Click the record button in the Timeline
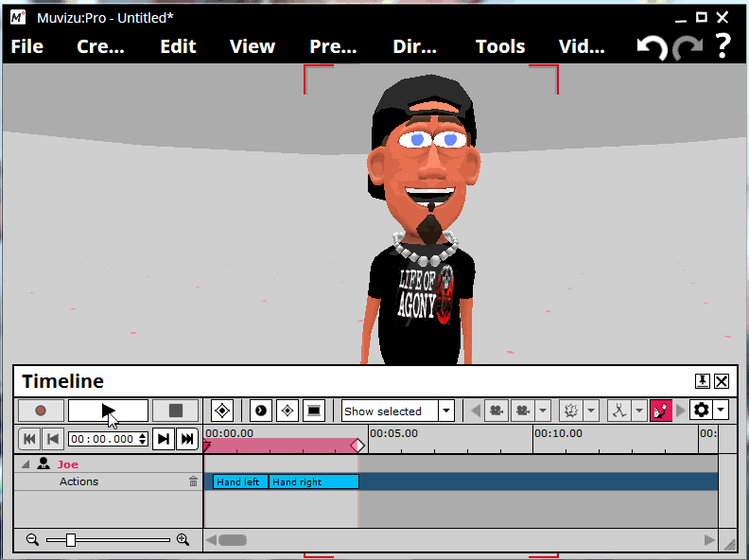 point(41,411)
